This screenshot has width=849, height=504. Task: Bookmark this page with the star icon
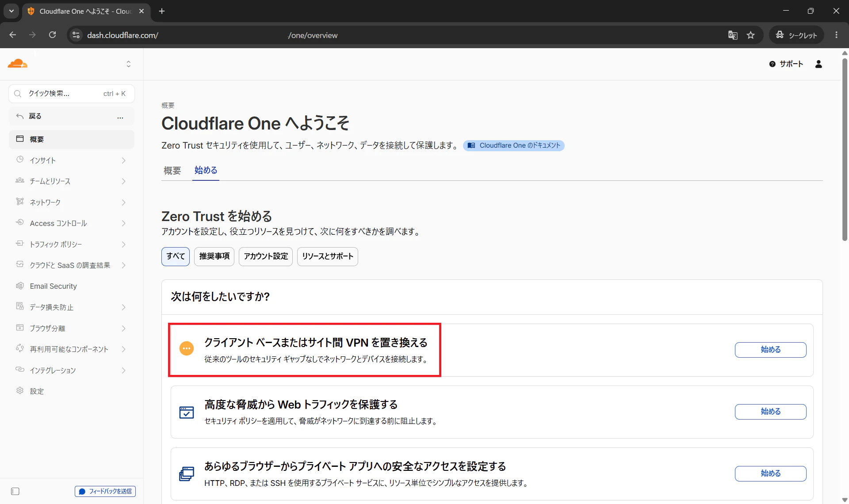[750, 35]
